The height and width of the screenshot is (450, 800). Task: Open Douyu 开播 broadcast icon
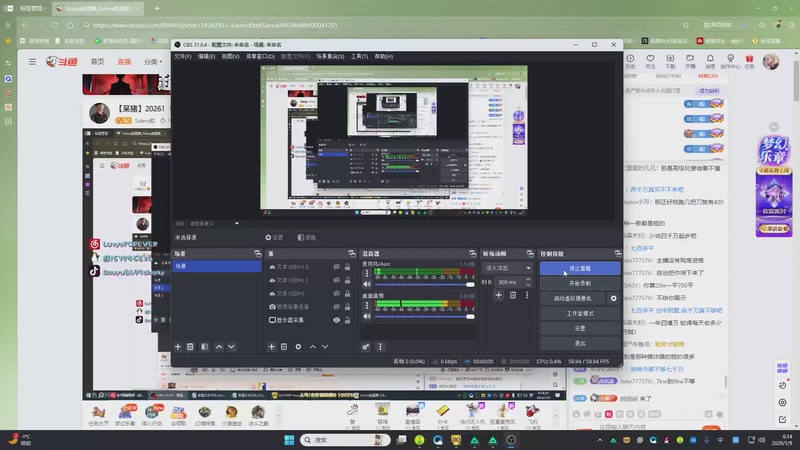[690, 61]
